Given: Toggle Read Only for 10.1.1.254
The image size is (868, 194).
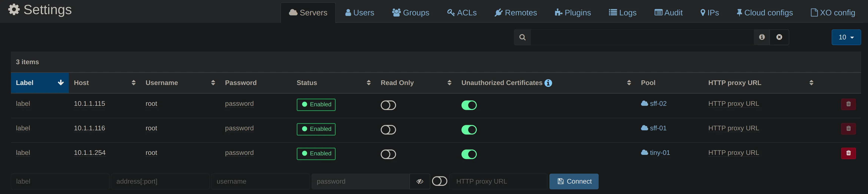Looking at the screenshot, I should pyautogui.click(x=388, y=154).
